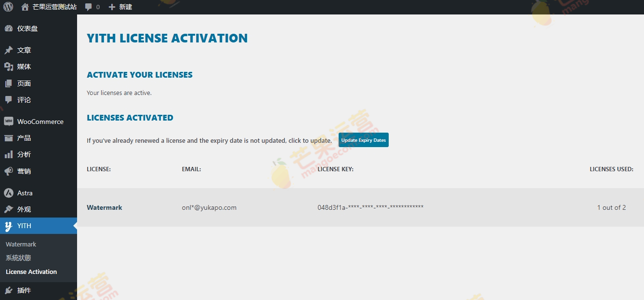The image size is (644, 300).
Task: Open the 系統狀態 submenu link
Action: [x=18, y=258]
